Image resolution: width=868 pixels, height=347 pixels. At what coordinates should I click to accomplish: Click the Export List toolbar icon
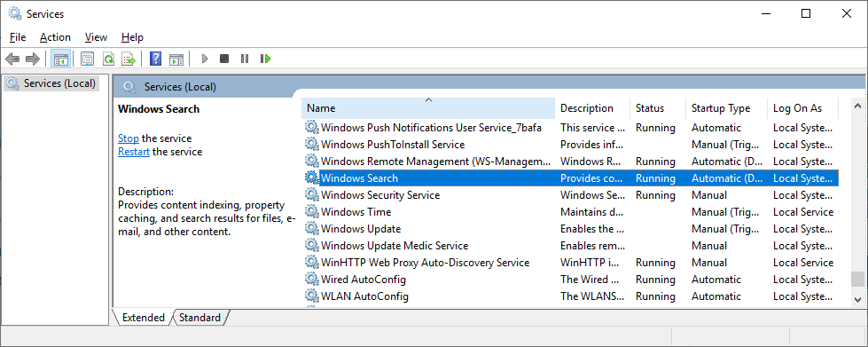click(x=129, y=59)
